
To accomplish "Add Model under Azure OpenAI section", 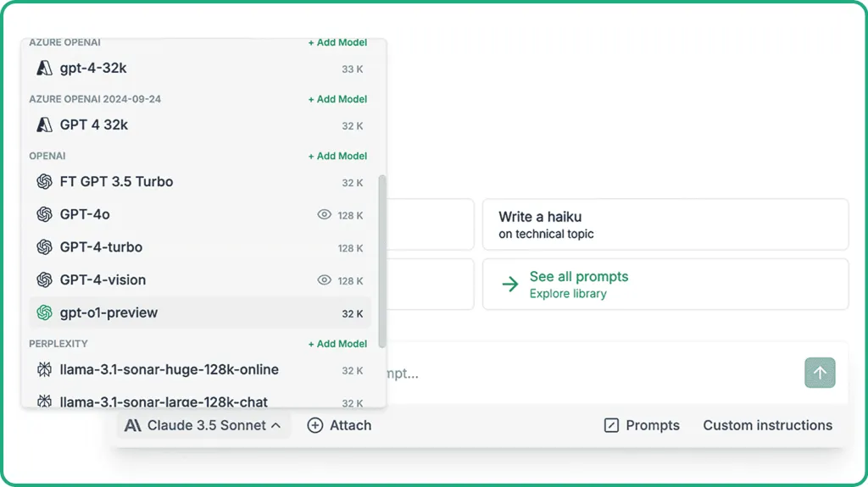I will [x=337, y=42].
